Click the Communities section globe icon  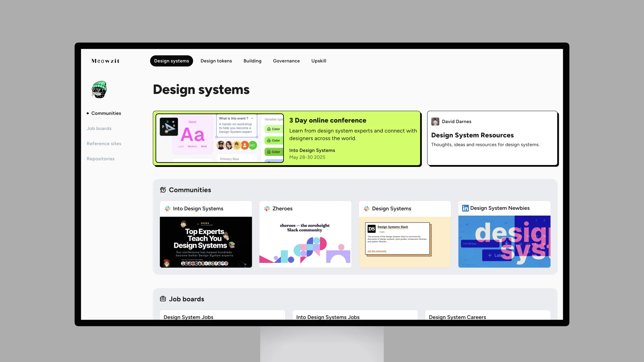[x=163, y=190]
